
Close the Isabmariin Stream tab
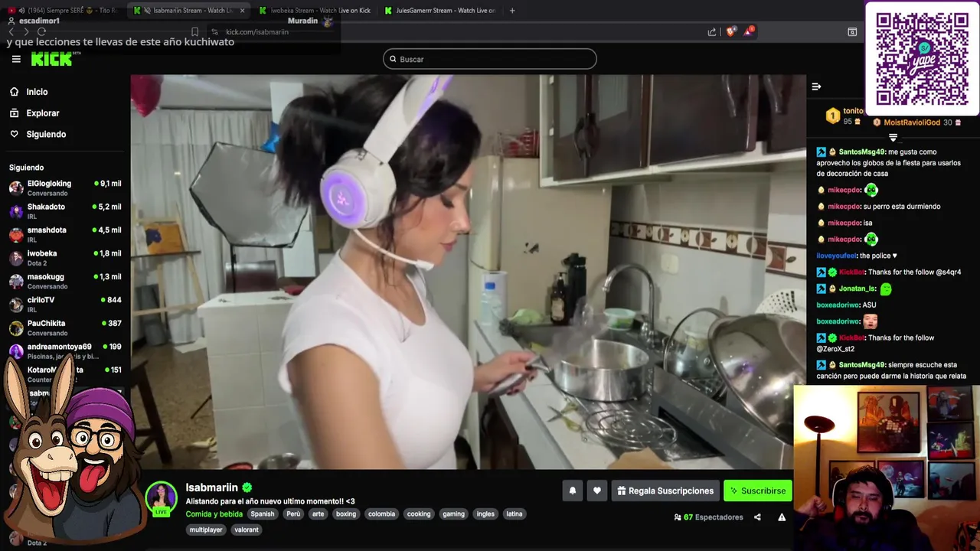(243, 11)
